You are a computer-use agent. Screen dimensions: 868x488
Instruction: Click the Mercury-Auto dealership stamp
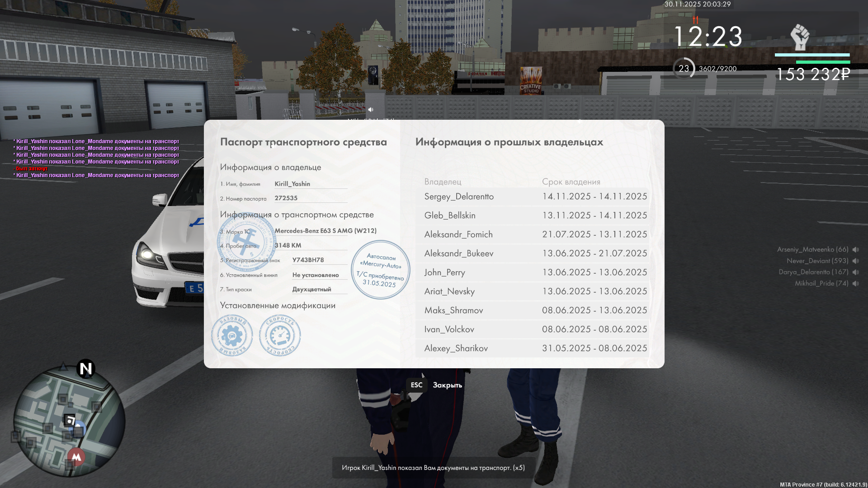(380, 270)
